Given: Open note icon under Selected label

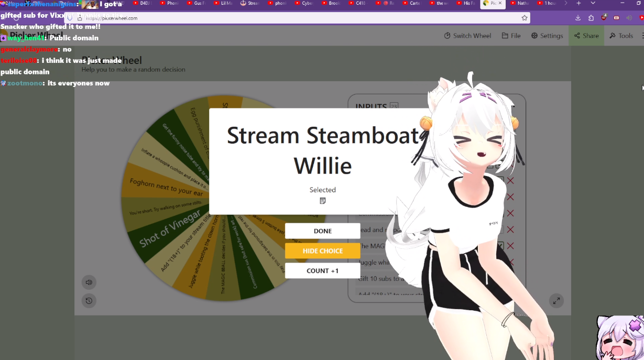Looking at the screenshot, I should click(x=322, y=201).
